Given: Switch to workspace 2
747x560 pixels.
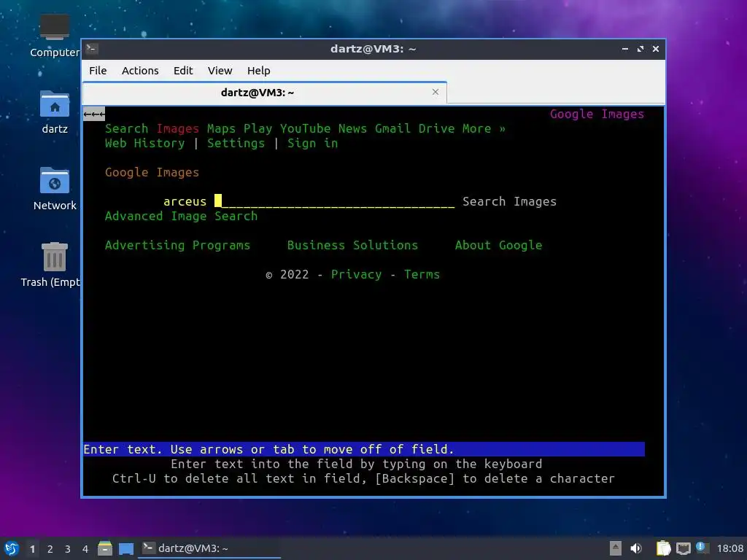Looking at the screenshot, I should tap(50, 549).
